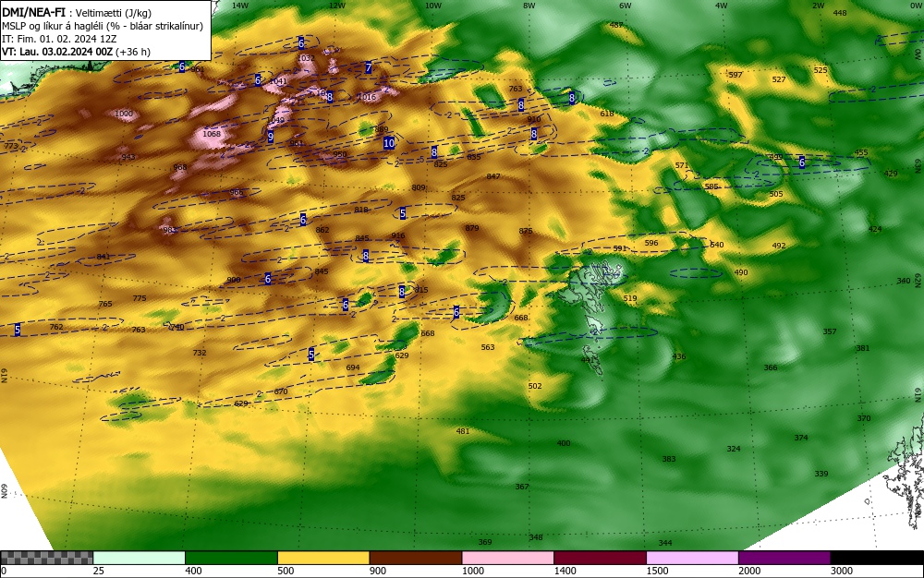Click the hail probability label "9"
Image resolution: width=924 pixels, height=578 pixels.
pyautogui.click(x=271, y=137)
